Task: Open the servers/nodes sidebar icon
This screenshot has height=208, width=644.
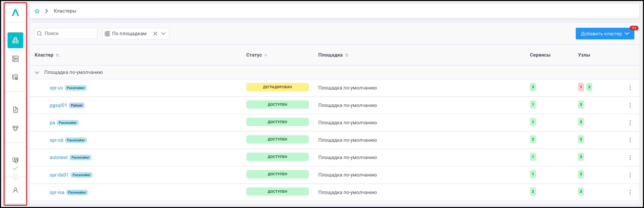Action: click(15, 59)
